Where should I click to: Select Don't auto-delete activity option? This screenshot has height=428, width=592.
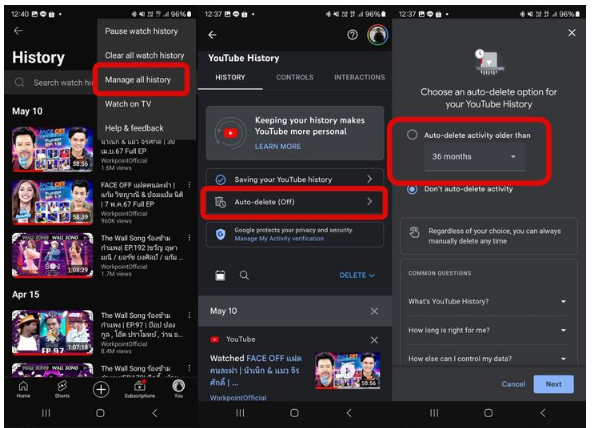coord(412,189)
